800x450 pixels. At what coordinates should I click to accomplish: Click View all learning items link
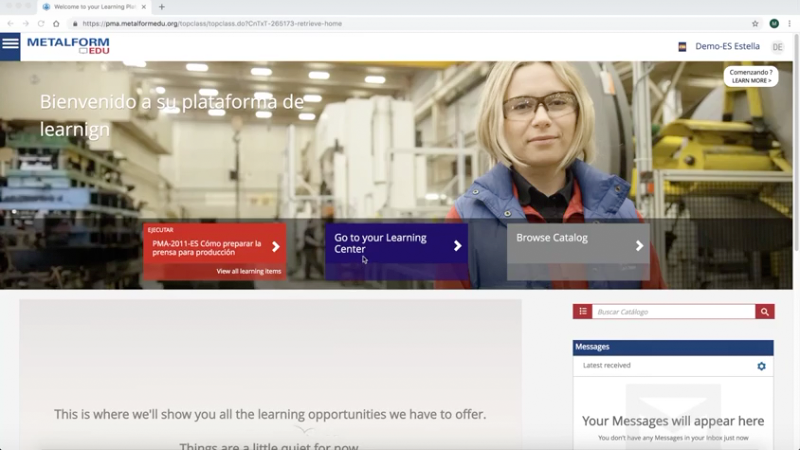pyautogui.click(x=249, y=271)
